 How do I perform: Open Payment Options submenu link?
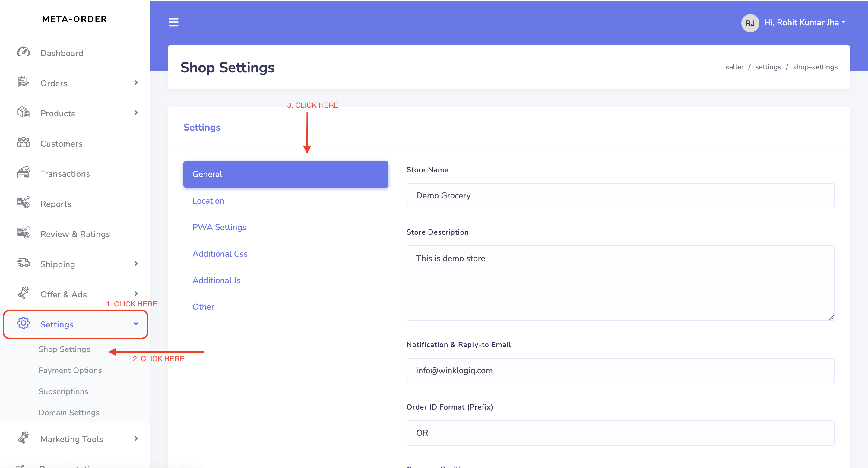(70, 370)
